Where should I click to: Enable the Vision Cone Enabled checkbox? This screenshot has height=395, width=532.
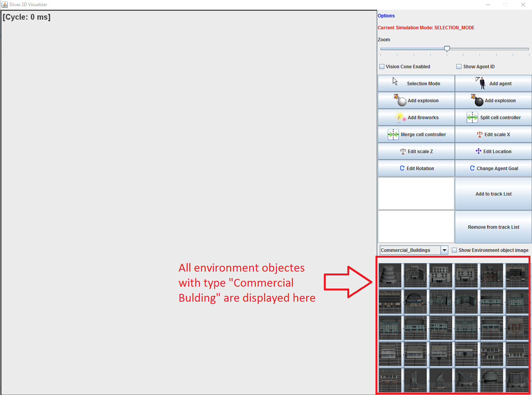click(x=382, y=67)
